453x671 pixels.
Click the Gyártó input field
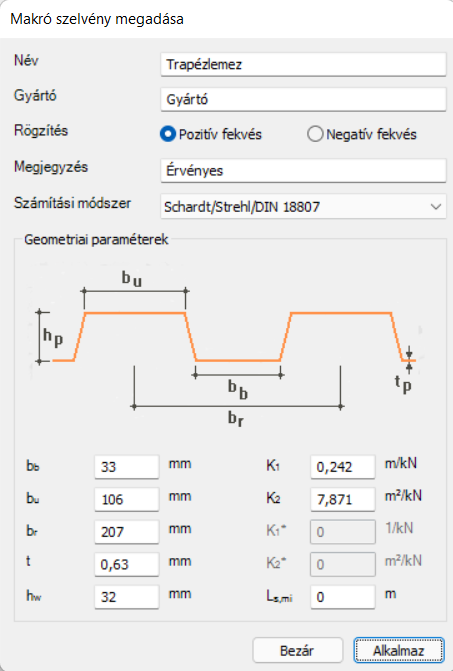click(303, 100)
